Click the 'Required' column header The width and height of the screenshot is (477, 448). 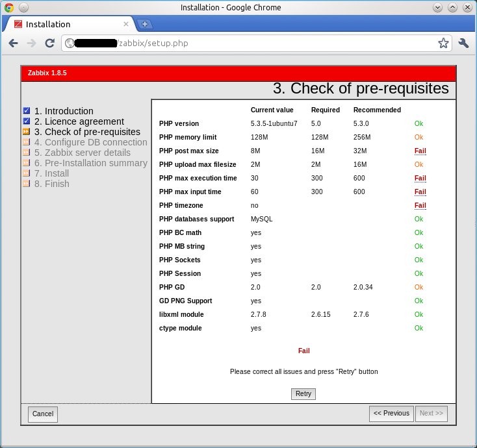click(325, 110)
